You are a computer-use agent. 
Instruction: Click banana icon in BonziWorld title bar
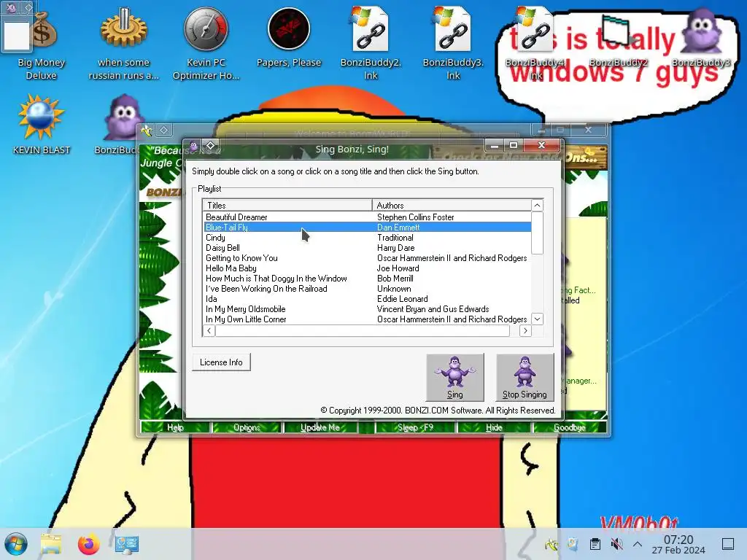coord(146,130)
